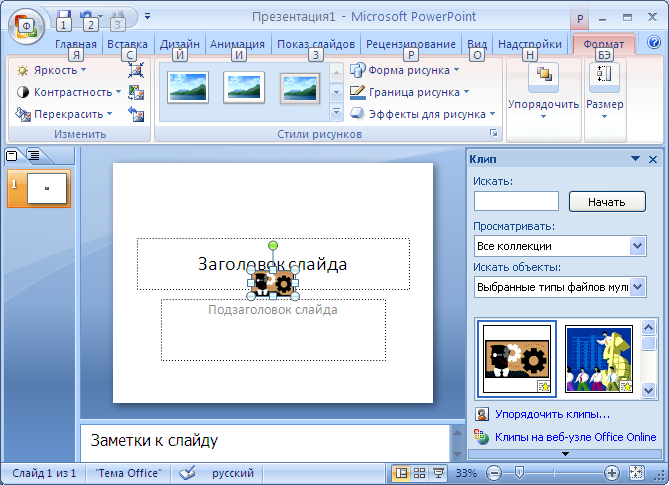Select slide 1 thumbnail in the panel
669x485 pixels.
coord(47,188)
